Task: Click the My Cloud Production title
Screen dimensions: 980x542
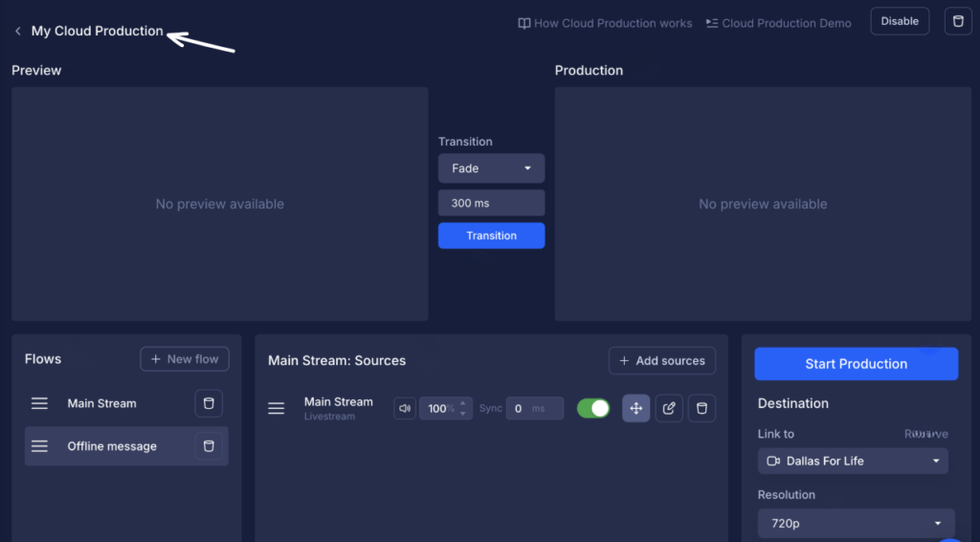Action: click(x=97, y=31)
